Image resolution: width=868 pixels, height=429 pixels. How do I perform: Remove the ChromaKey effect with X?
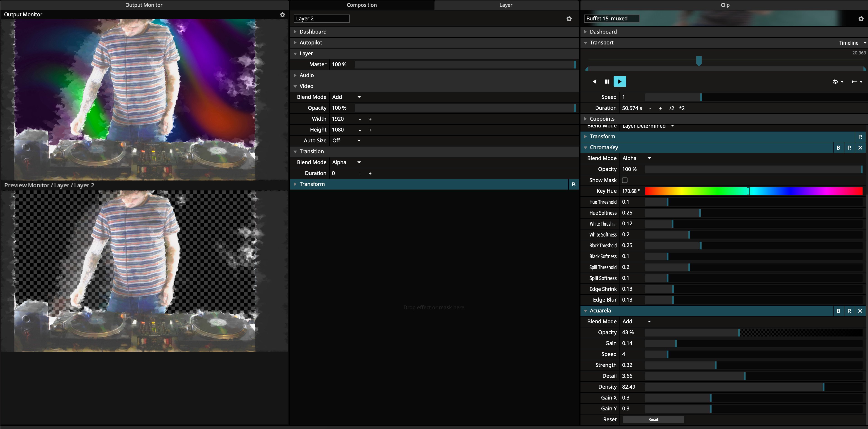coord(860,148)
